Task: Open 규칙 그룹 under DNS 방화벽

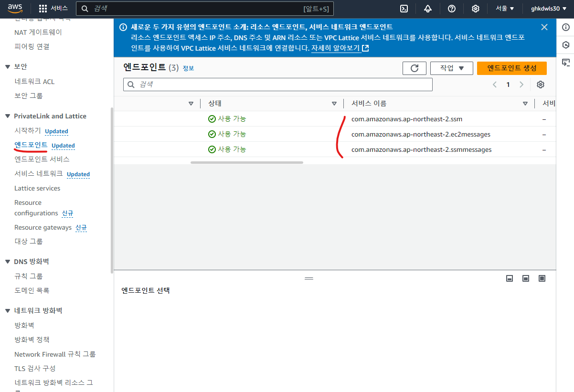Action: pos(29,276)
